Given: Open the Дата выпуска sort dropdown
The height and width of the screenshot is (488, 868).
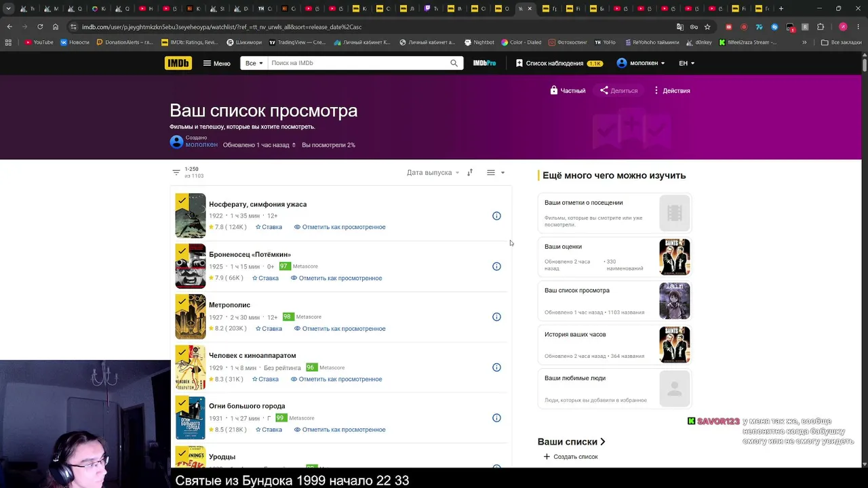Looking at the screenshot, I should click(x=433, y=173).
